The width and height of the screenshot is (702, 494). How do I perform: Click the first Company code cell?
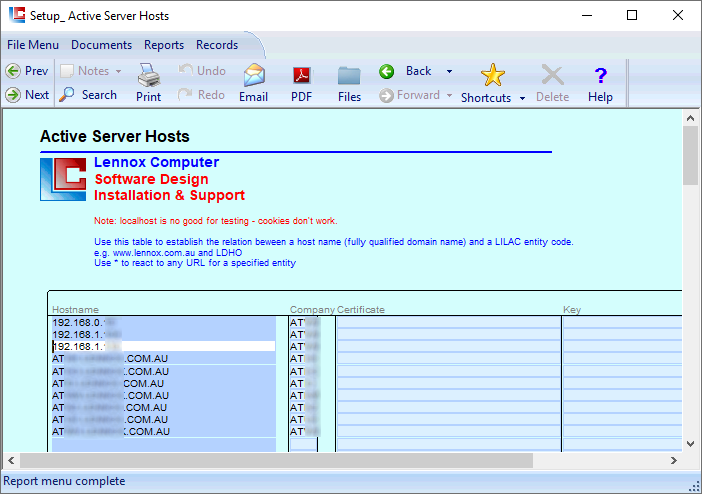[x=304, y=322]
